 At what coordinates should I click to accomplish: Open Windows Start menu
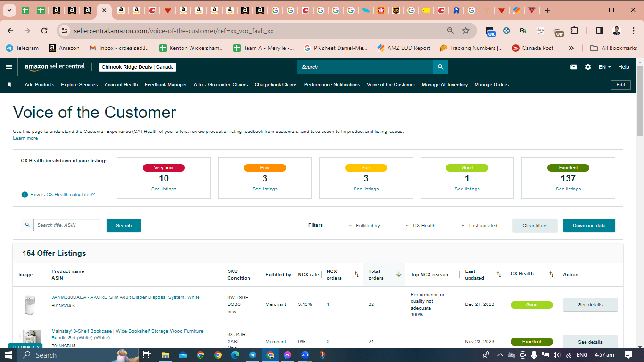pos(8,355)
